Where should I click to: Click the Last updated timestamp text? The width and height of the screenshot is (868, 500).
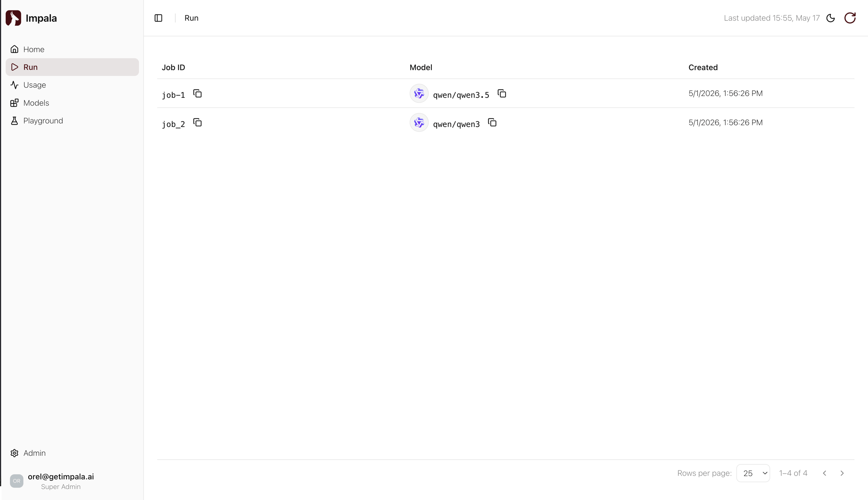point(772,18)
